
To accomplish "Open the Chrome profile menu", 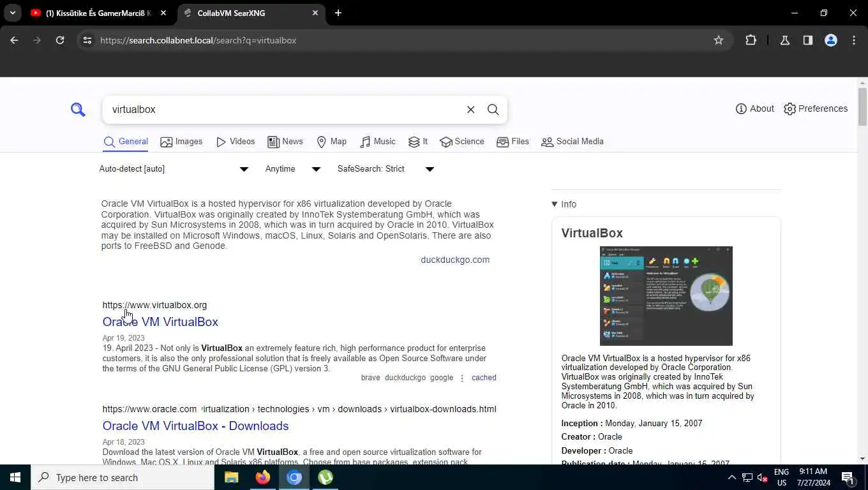I will click(x=831, y=40).
